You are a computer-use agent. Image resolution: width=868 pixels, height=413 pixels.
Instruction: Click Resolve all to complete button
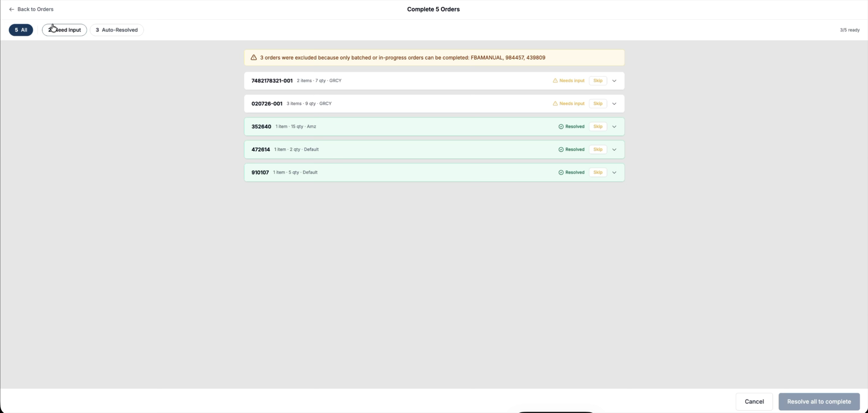click(819, 402)
